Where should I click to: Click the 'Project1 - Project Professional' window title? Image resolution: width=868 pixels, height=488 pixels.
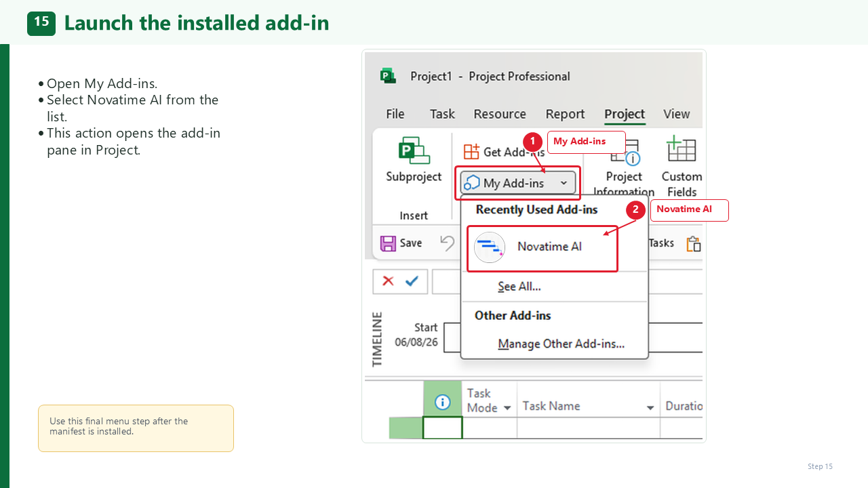pyautogui.click(x=490, y=76)
